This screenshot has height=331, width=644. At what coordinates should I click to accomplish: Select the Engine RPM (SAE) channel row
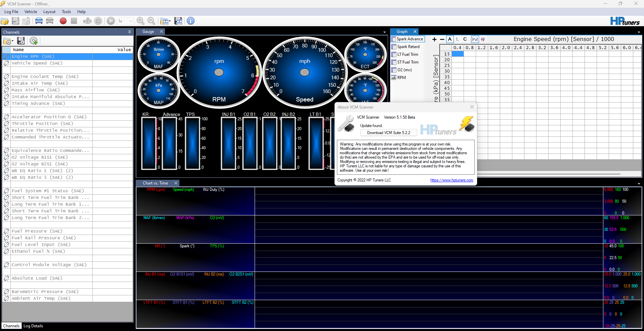click(x=68, y=56)
